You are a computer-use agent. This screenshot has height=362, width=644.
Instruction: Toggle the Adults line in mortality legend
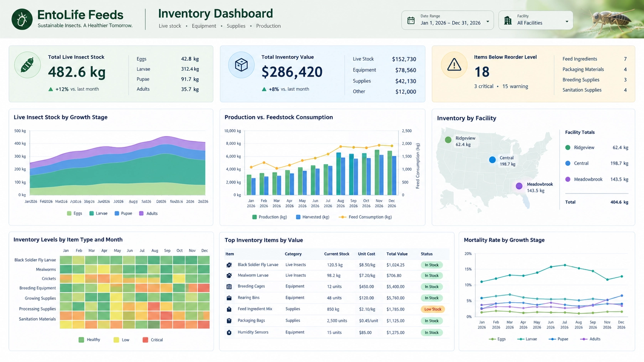[590, 339]
